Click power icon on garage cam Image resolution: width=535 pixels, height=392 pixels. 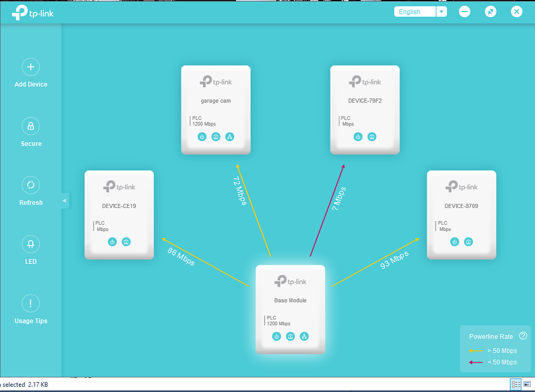click(x=202, y=137)
